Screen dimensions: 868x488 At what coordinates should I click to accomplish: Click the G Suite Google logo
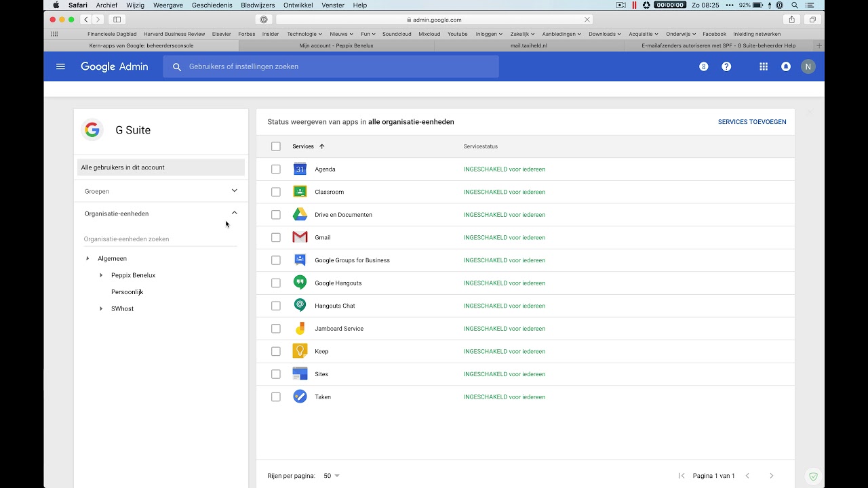pyautogui.click(x=92, y=129)
